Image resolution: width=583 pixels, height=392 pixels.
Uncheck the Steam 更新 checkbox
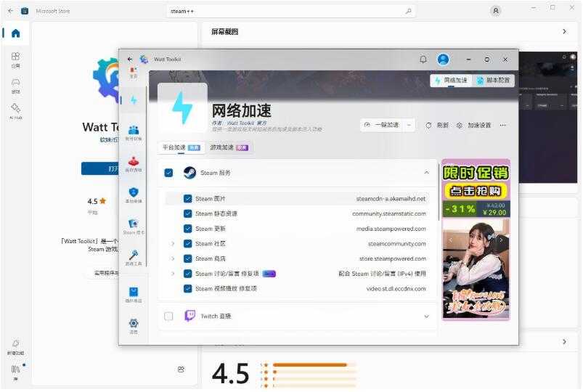pyautogui.click(x=188, y=229)
